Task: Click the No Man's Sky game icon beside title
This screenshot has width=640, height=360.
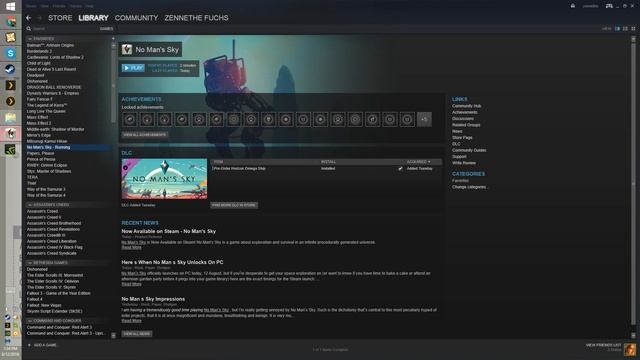Action: coord(127,49)
